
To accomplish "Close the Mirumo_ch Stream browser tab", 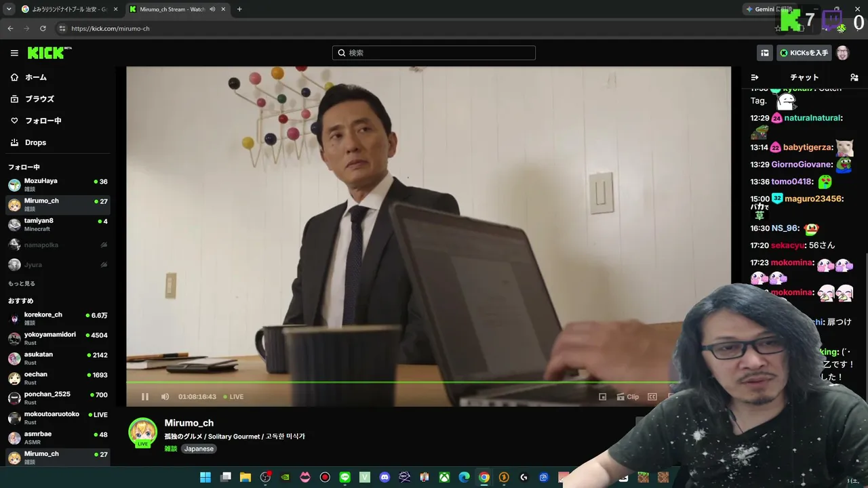I will click(223, 9).
